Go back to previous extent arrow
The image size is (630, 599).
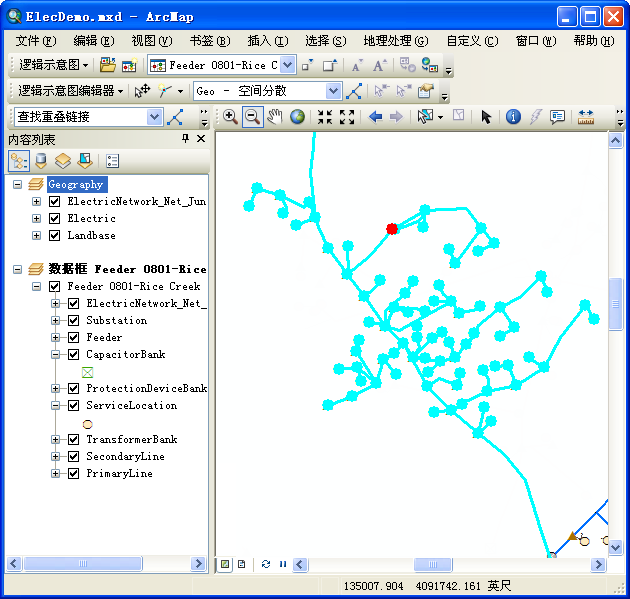click(375, 117)
